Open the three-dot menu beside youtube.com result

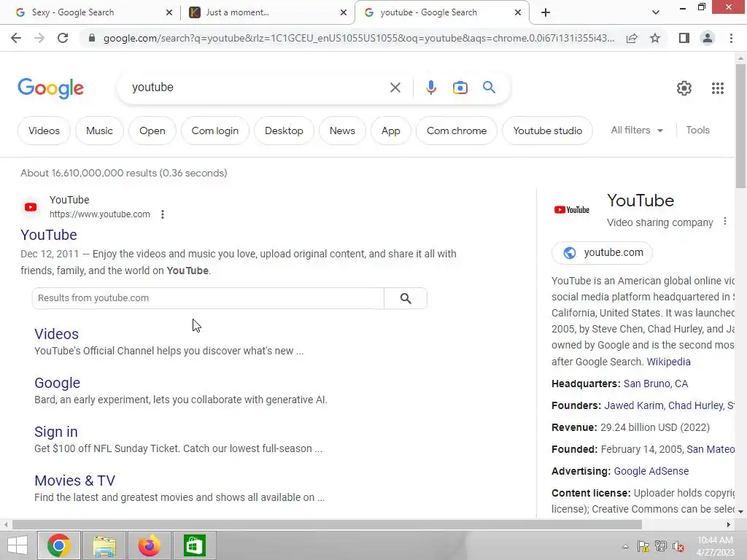click(163, 214)
